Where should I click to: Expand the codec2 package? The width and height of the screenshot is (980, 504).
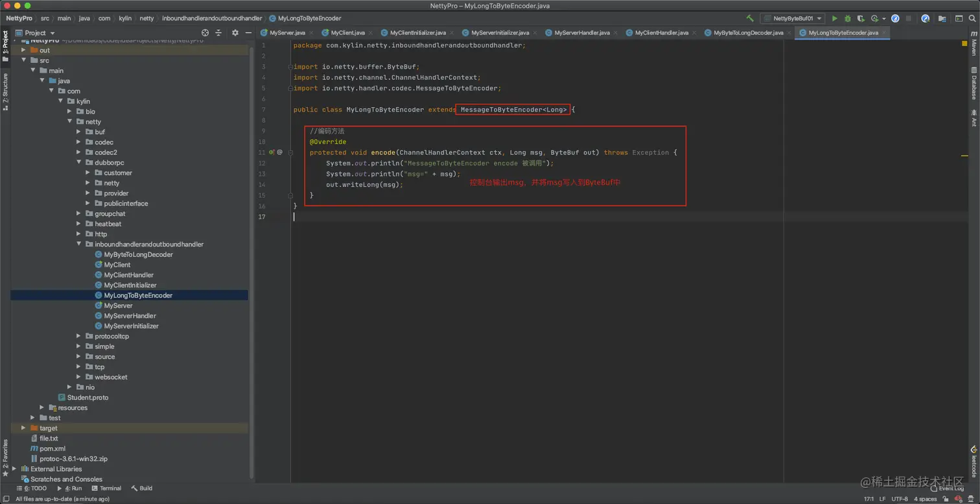[78, 152]
